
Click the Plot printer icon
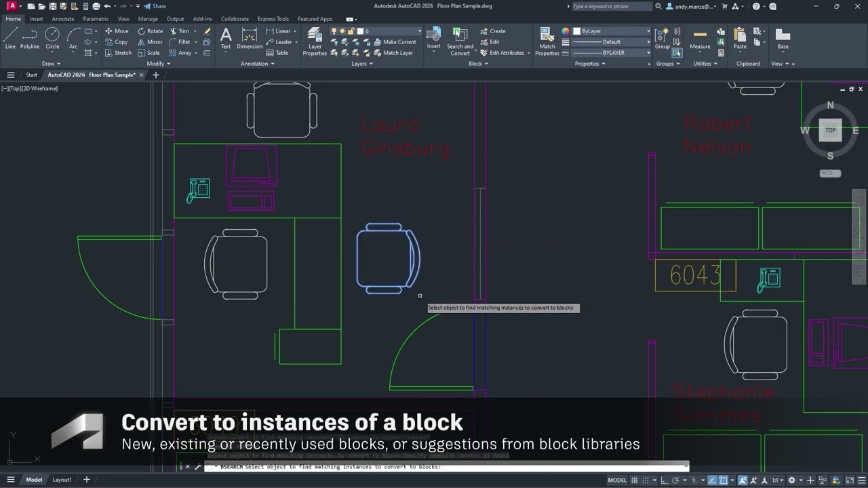(96, 6)
